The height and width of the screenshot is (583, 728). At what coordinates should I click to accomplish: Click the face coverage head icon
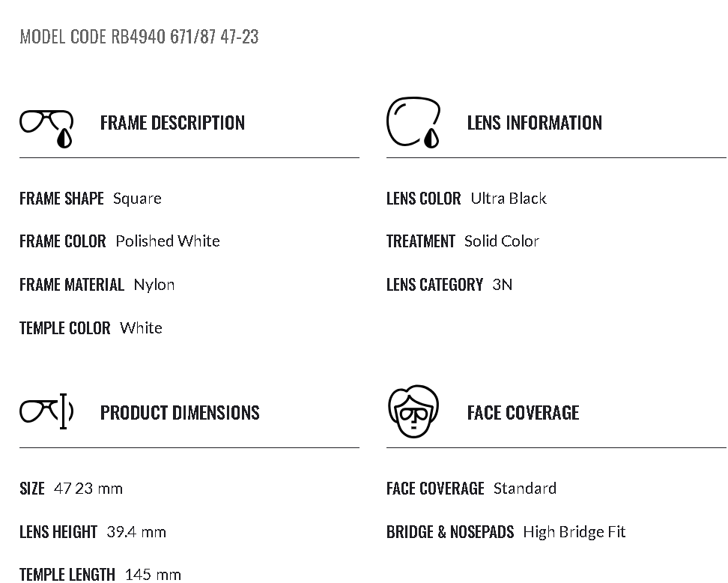[413, 411]
